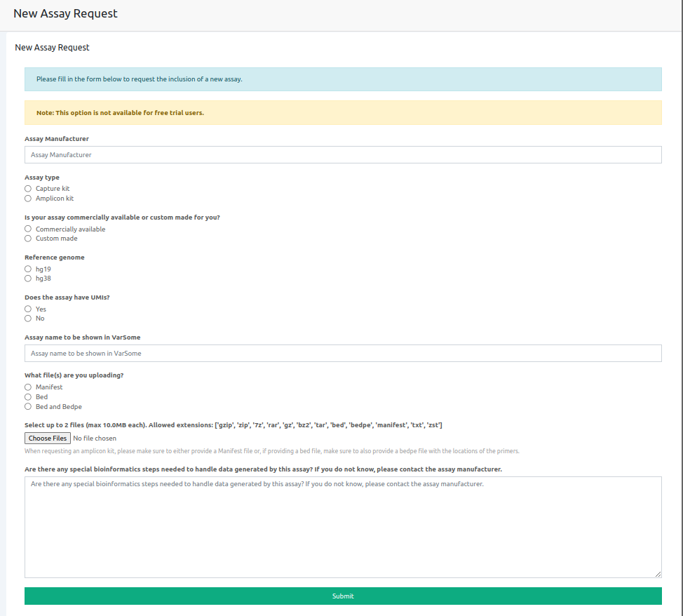Grab the textarea resize handle corner
The width and height of the screenshot is (683, 616).
pos(658,574)
